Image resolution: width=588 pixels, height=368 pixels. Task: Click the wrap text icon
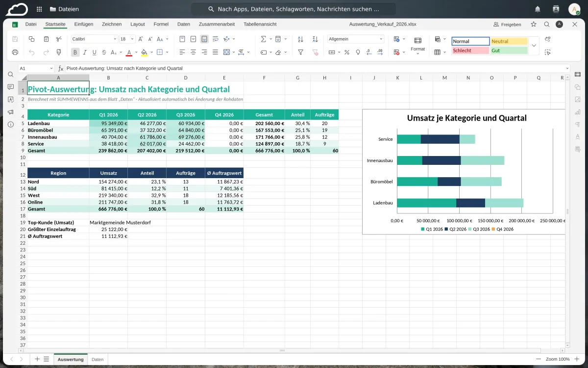(x=215, y=39)
